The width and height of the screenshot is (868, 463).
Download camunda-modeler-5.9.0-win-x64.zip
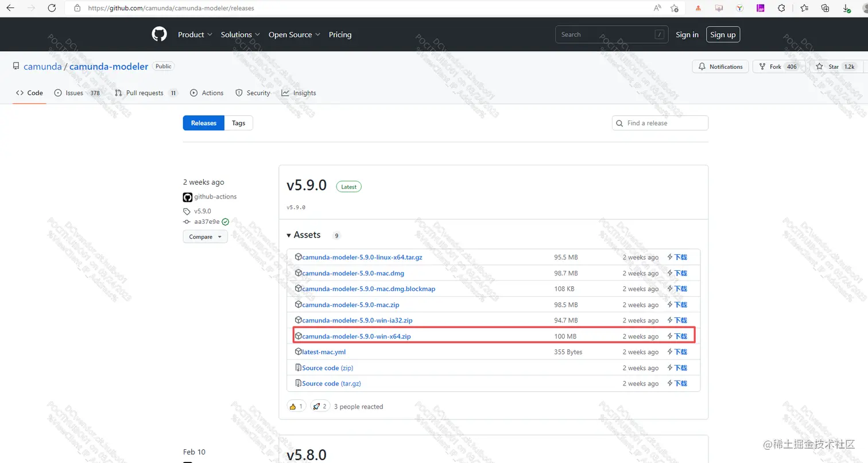[x=356, y=336]
